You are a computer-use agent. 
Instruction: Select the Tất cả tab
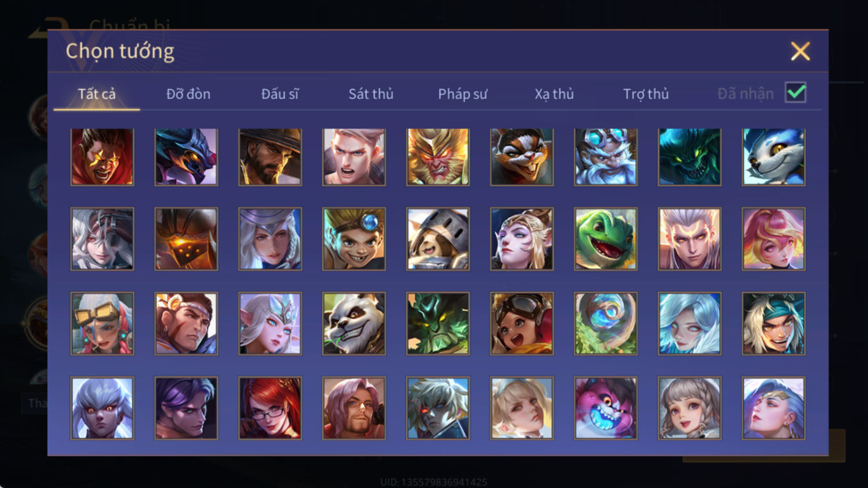pos(97,94)
